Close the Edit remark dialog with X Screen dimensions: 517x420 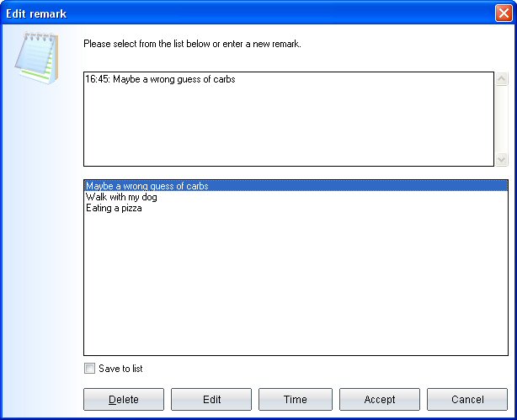click(503, 13)
